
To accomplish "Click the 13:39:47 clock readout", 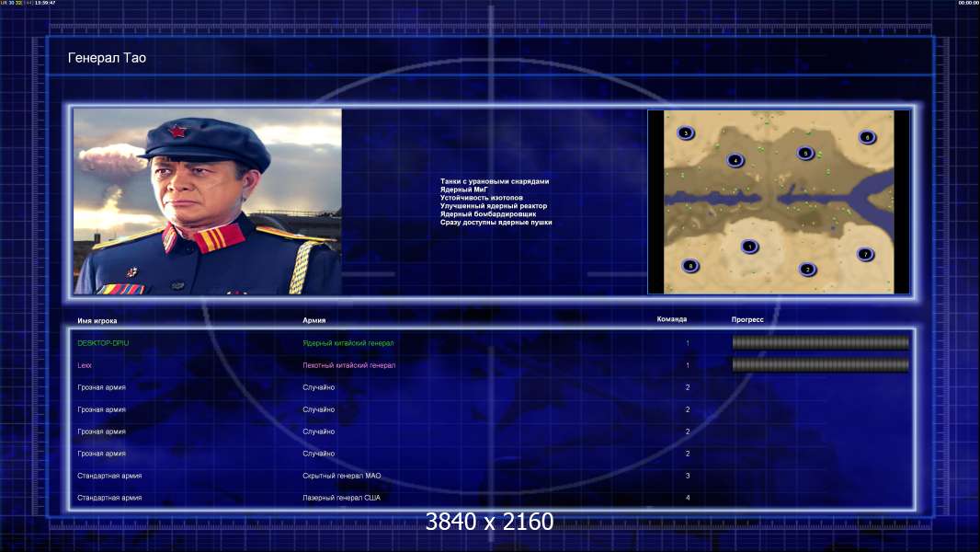I will [45, 3].
